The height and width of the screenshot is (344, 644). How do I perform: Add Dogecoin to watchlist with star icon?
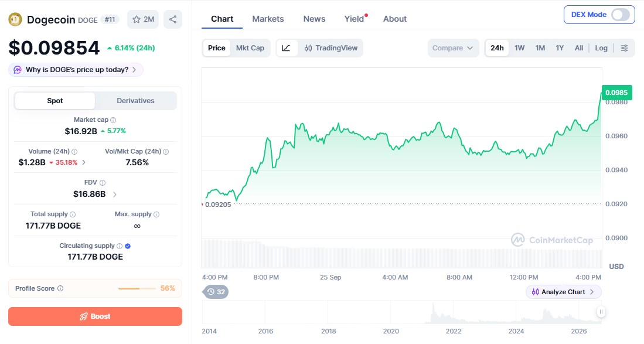143,19
